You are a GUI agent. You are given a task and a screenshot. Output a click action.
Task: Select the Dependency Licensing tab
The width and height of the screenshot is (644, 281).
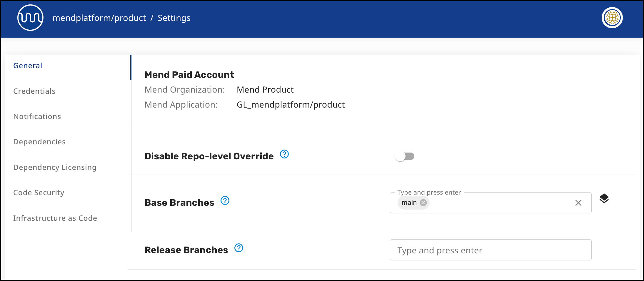coord(55,167)
